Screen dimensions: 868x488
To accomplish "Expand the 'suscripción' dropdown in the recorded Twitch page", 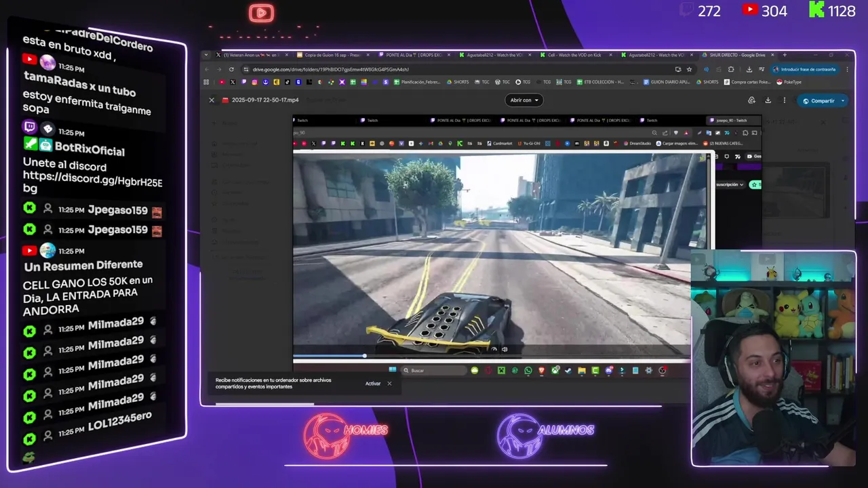I will click(x=730, y=184).
